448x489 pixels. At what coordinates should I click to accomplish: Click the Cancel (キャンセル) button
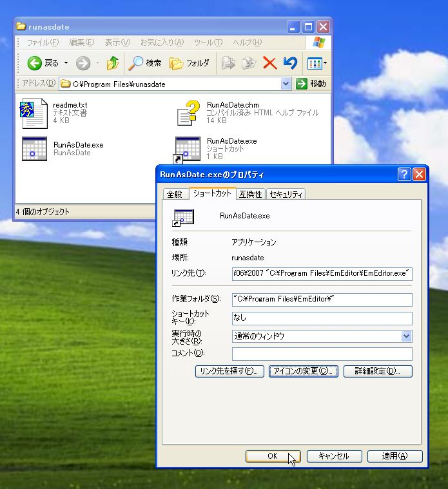click(334, 456)
